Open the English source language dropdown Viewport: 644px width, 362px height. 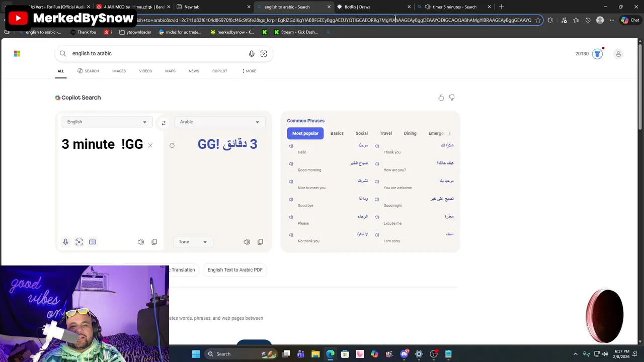click(x=106, y=122)
